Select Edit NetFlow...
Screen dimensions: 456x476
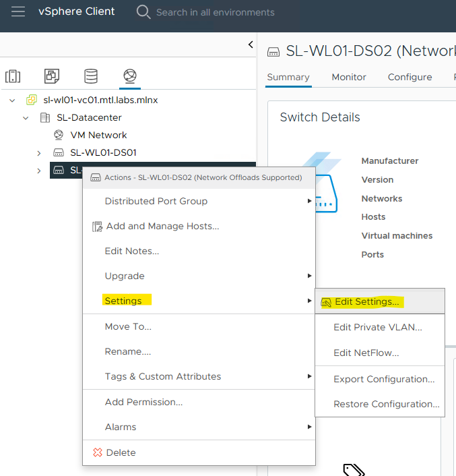(380, 353)
